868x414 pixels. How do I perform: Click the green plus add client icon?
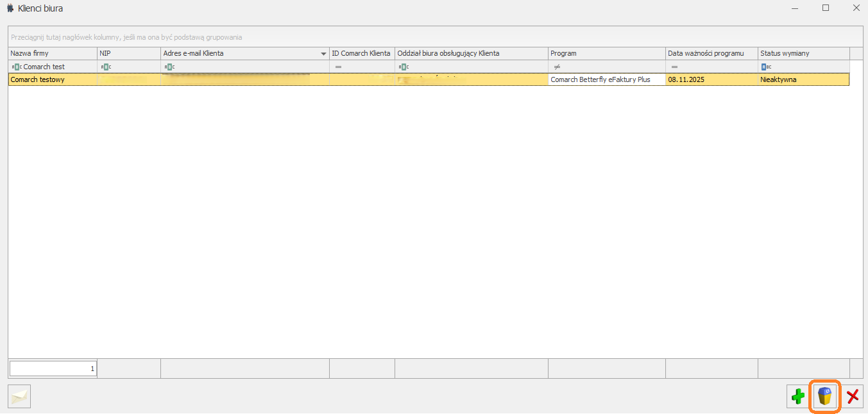pyautogui.click(x=798, y=397)
